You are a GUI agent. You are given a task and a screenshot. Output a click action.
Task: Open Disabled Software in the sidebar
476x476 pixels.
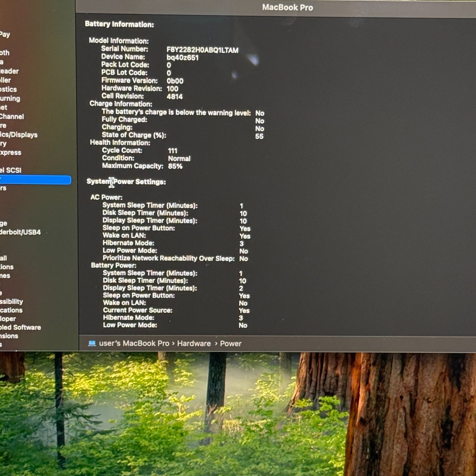click(x=21, y=327)
